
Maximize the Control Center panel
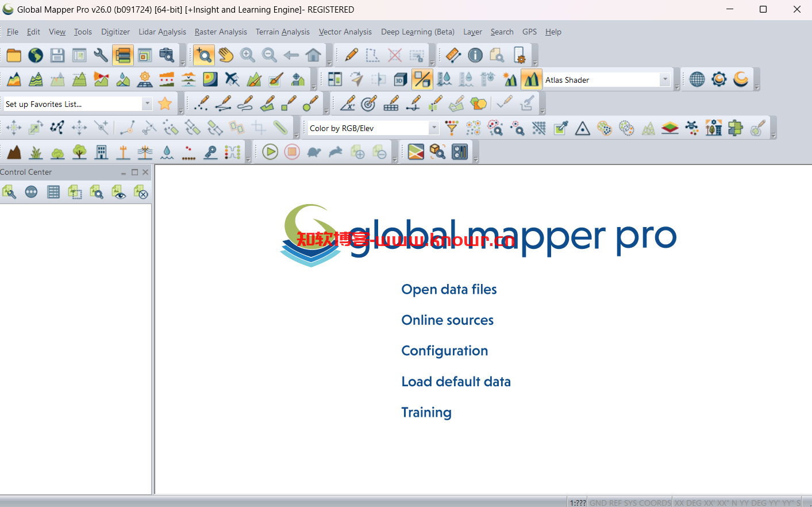(x=134, y=172)
